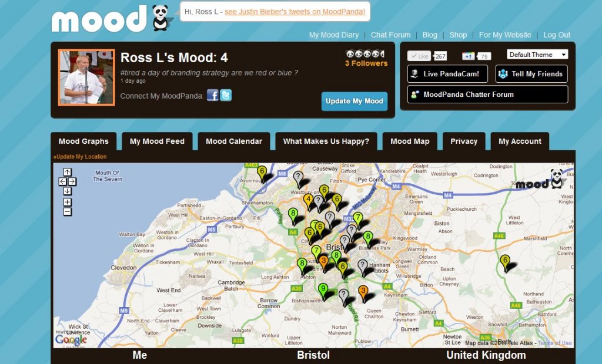Visit the Shop link
Viewport: 602px width, 364px height.
[x=458, y=35]
